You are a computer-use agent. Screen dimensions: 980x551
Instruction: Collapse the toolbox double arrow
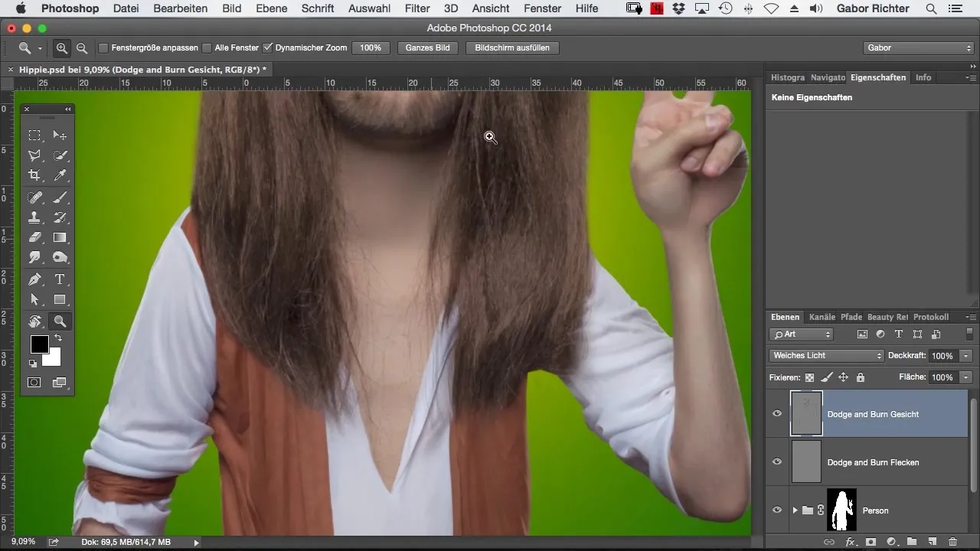tap(67, 109)
